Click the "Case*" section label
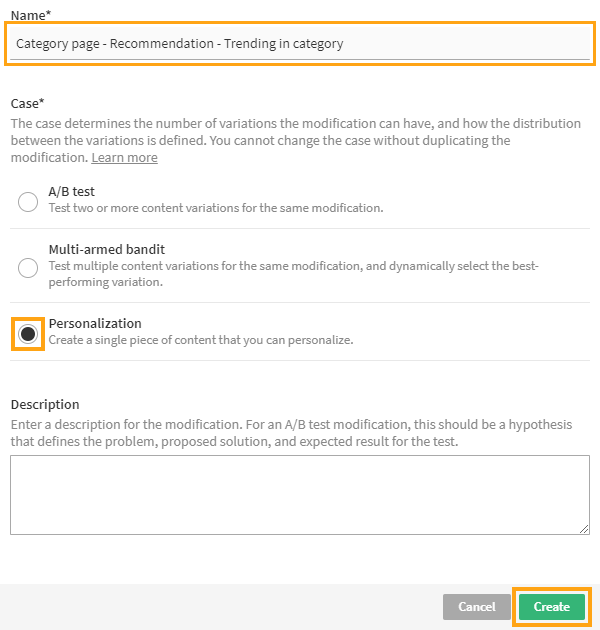600x630 pixels. (x=28, y=103)
